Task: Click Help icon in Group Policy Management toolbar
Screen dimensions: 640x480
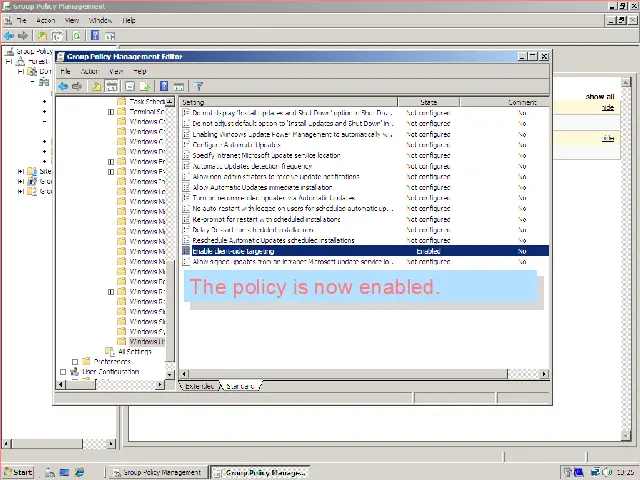Action: 95,36
